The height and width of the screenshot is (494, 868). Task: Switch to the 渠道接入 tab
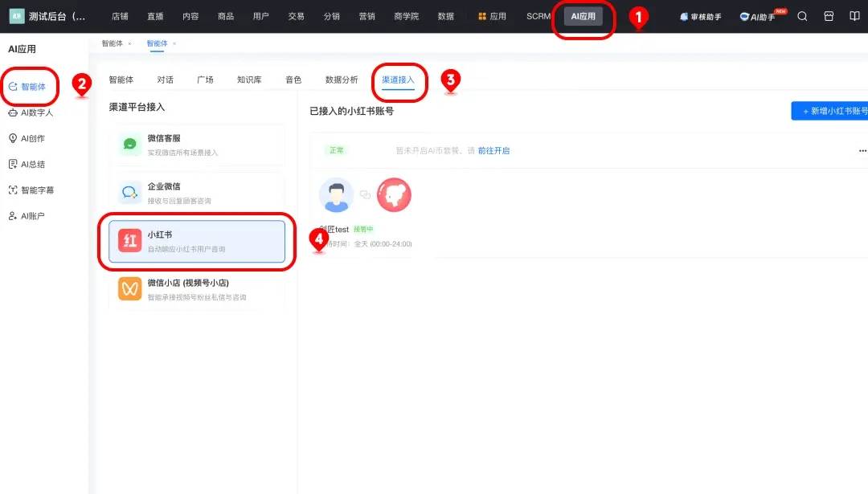coord(398,80)
